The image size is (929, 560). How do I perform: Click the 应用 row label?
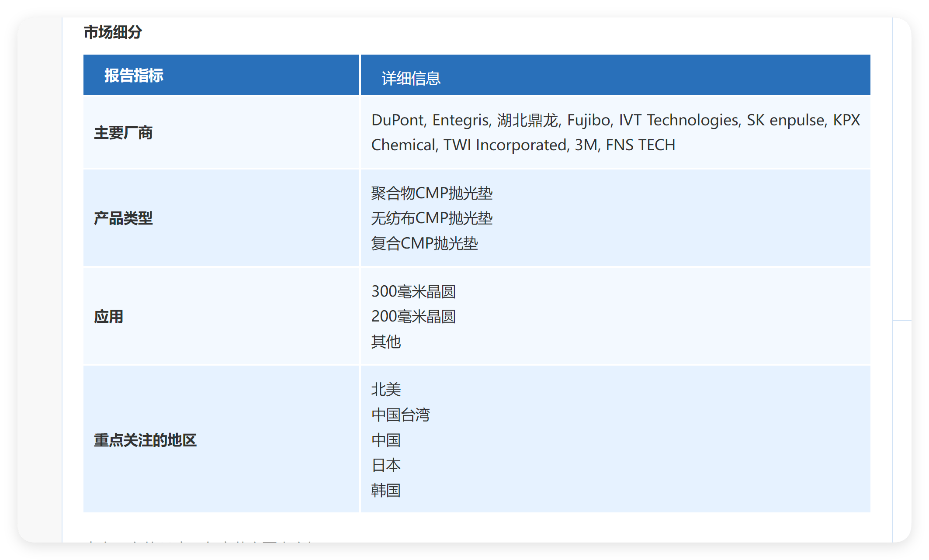(108, 317)
